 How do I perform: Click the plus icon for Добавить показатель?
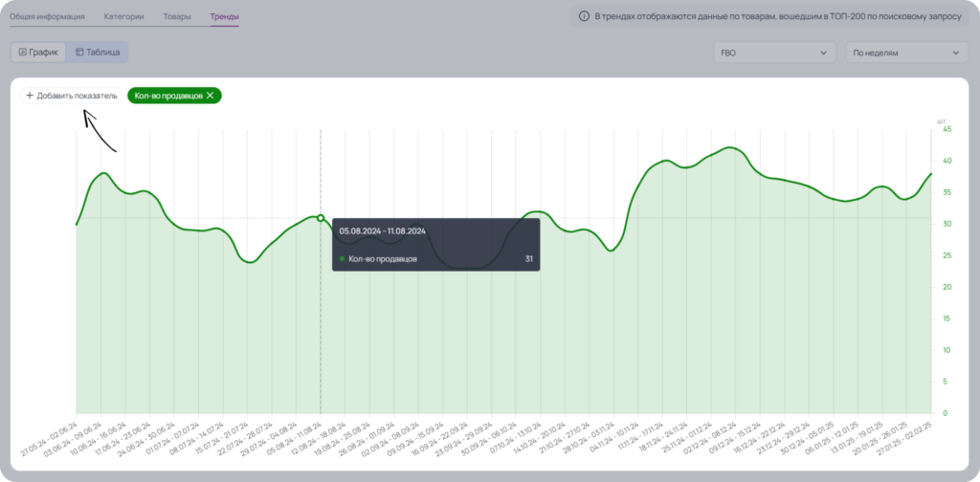point(30,96)
